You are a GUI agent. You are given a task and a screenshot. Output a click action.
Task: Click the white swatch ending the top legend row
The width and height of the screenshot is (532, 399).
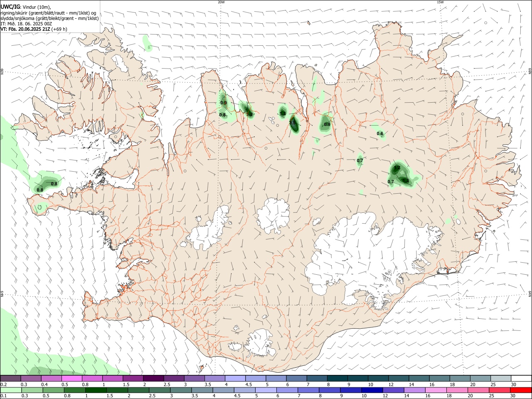tap(521, 379)
